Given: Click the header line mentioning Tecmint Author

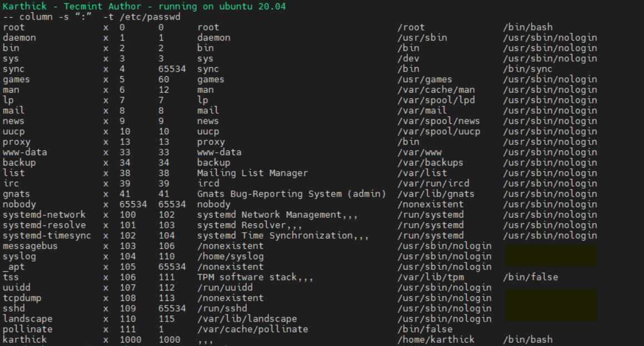Looking at the screenshot, I should coord(144,6).
